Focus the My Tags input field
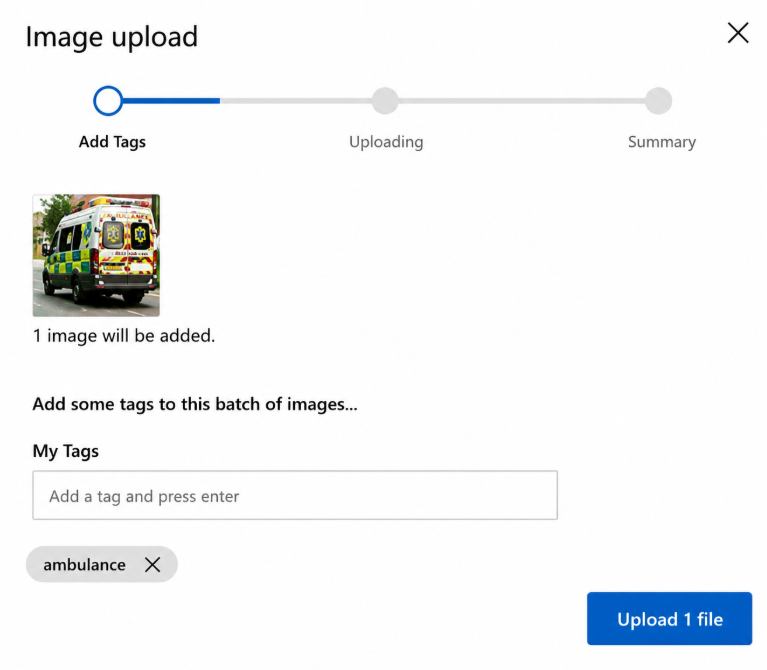The height and width of the screenshot is (670, 767). (295, 495)
